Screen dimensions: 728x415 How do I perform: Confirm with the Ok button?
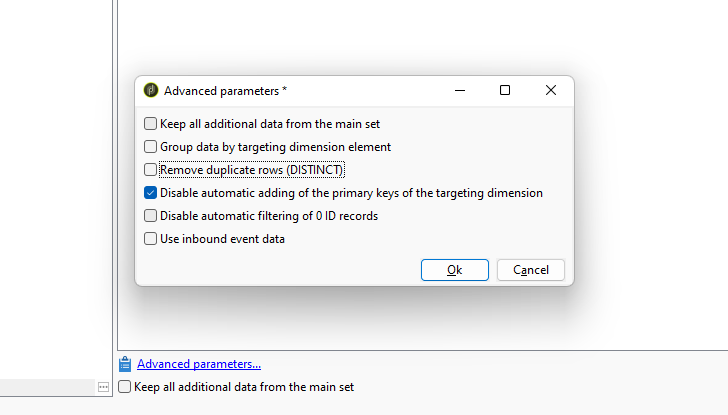coord(455,270)
